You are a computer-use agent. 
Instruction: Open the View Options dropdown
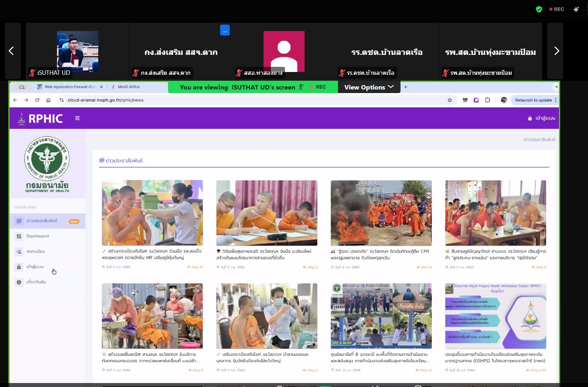click(369, 87)
